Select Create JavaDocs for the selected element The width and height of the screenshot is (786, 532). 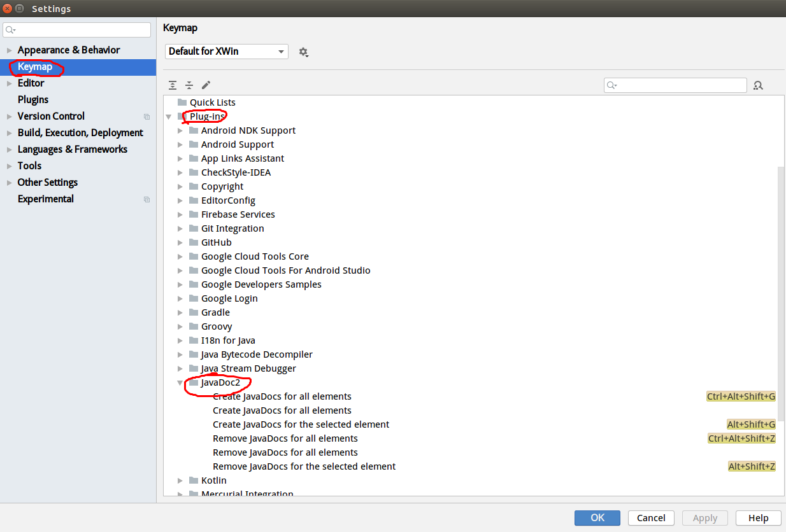(x=301, y=424)
